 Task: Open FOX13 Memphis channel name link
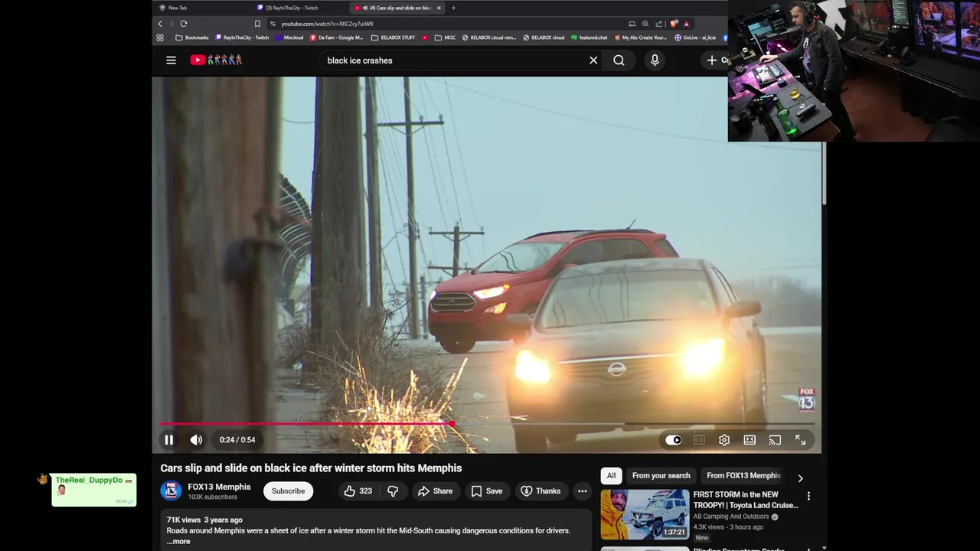(219, 487)
